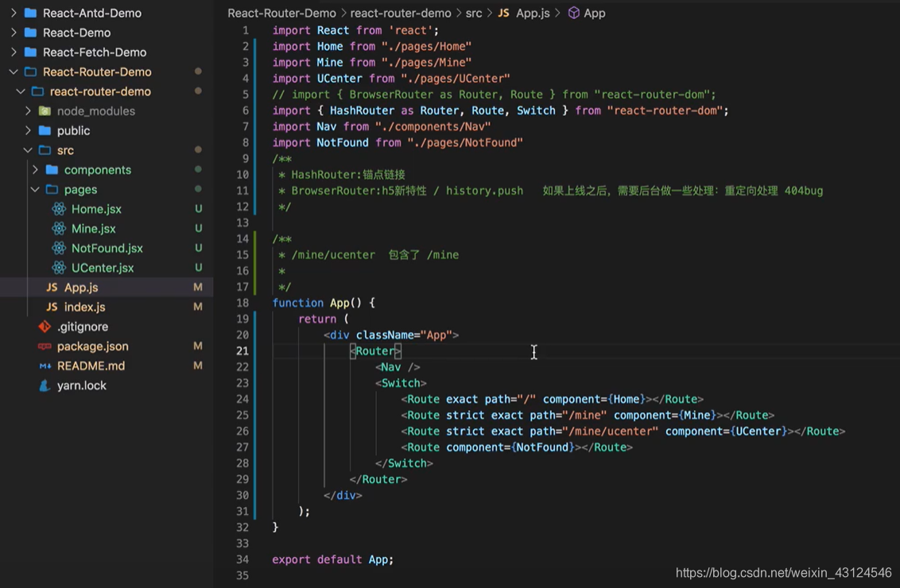Click '<Nav />' on line 22
The width and height of the screenshot is (900, 588).
(x=398, y=366)
